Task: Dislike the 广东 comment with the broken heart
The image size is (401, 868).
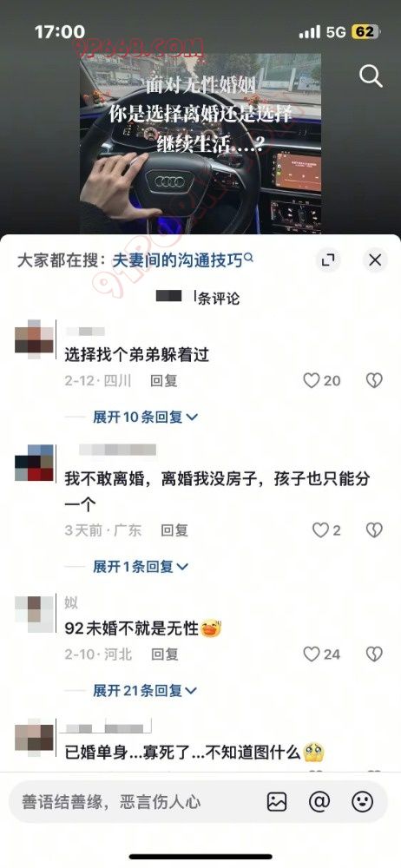Action: click(374, 530)
